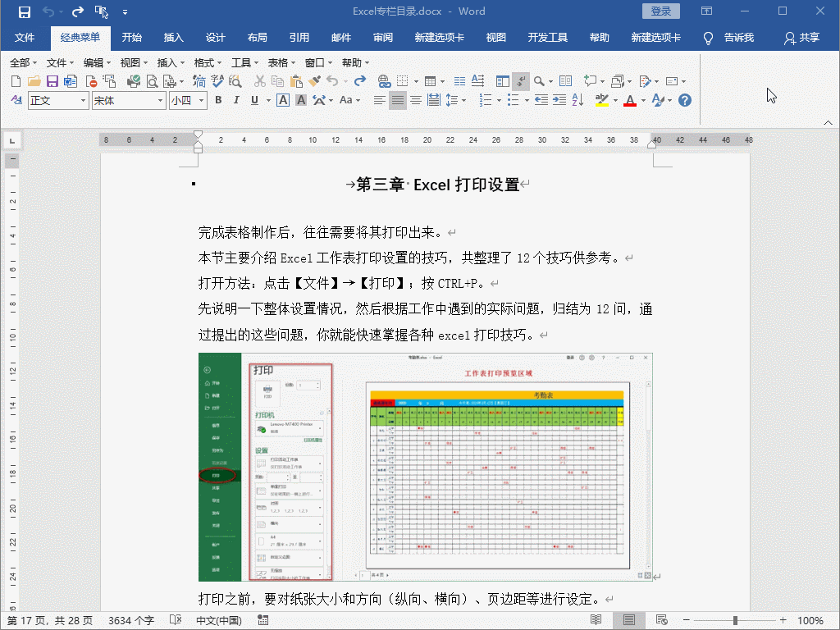
Task: Click the Open folder icon
Action: (34, 81)
